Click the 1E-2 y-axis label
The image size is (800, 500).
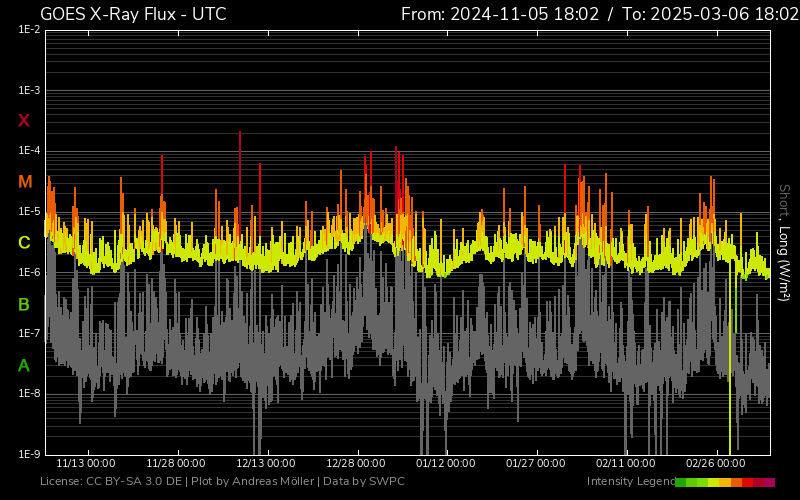point(28,30)
